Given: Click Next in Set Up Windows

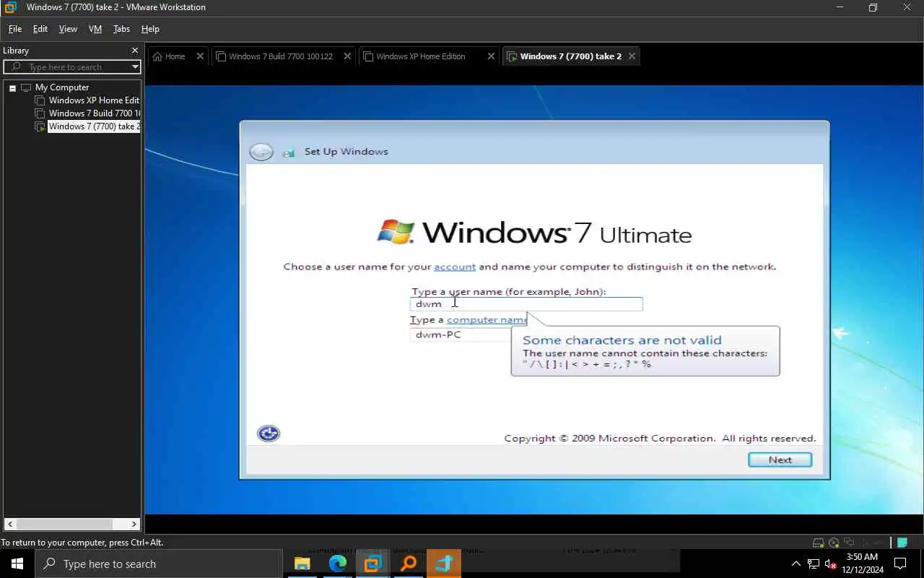Looking at the screenshot, I should [x=780, y=460].
